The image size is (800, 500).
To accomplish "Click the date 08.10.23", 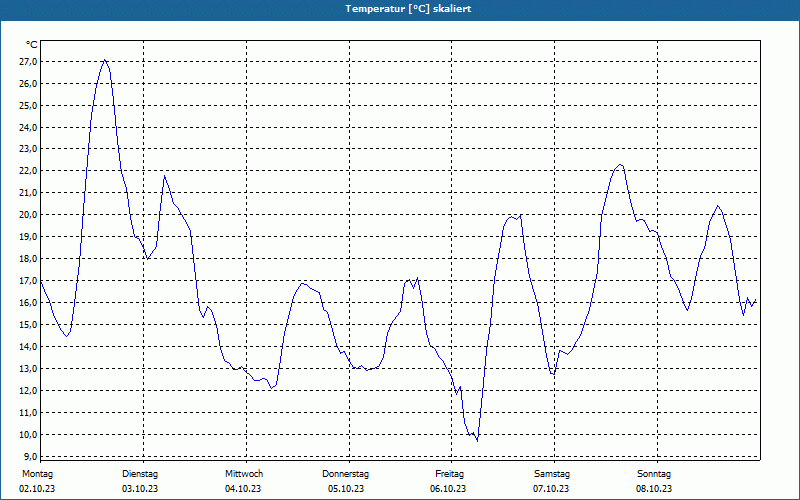I will (x=654, y=489).
